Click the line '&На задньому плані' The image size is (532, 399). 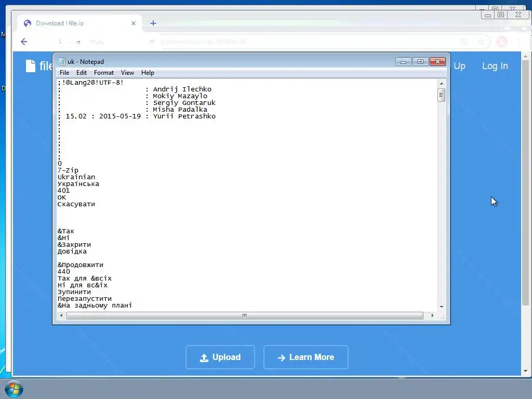click(95, 305)
